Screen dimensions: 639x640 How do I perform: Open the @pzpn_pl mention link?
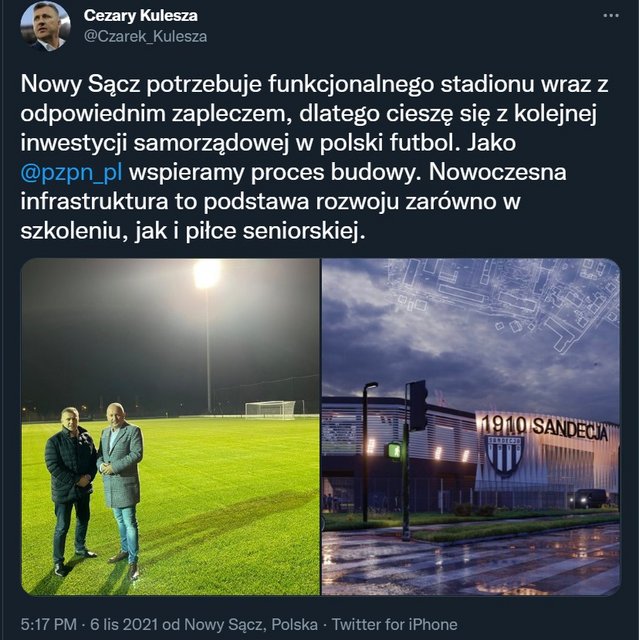click(71, 172)
